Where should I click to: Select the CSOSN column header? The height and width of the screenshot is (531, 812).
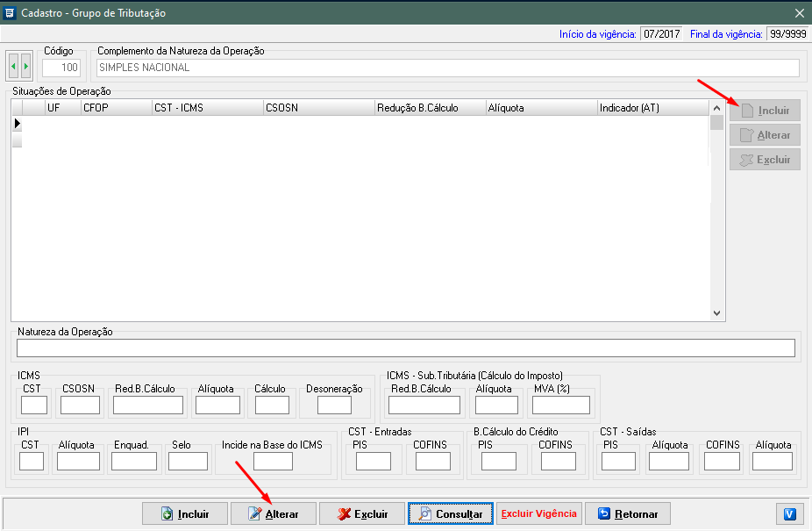click(318, 107)
